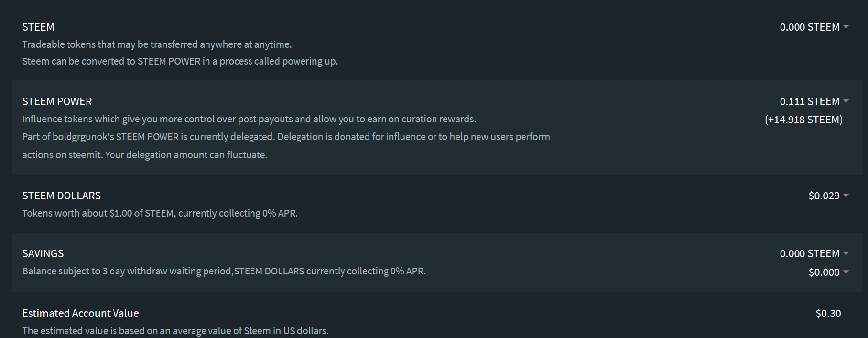This screenshot has height=338, width=868.
Task: Click the STEEM DOLLARS section heading
Action: pyautogui.click(x=61, y=196)
